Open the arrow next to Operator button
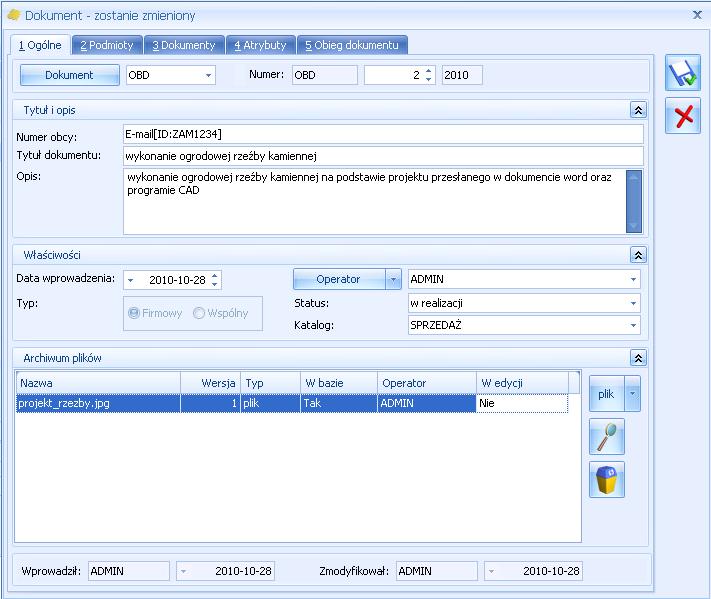 tap(394, 279)
